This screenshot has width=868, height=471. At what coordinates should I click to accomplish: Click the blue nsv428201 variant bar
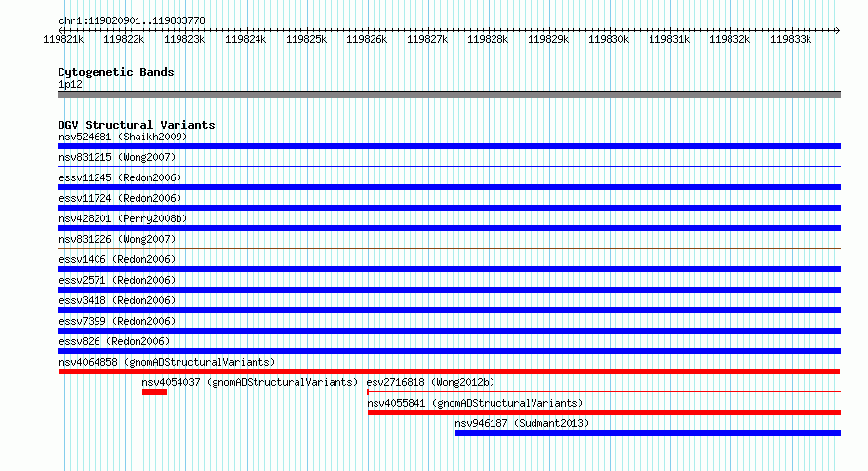(449, 228)
